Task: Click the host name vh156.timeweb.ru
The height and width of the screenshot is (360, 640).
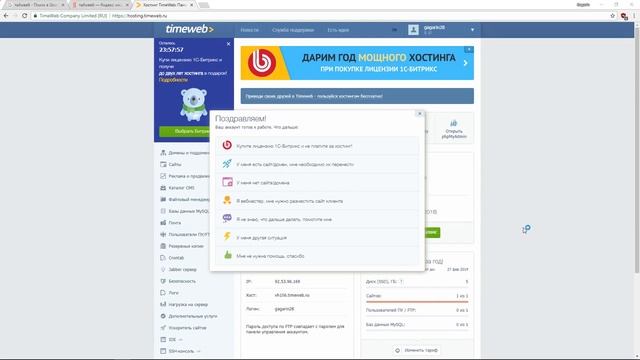Action: 292,295
